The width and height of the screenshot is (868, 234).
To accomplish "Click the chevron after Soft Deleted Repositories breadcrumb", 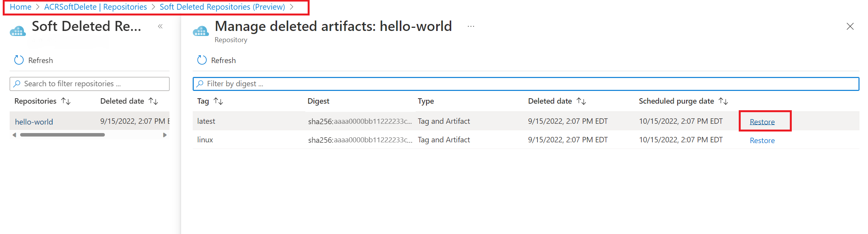I will pyautogui.click(x=292, y=7).
